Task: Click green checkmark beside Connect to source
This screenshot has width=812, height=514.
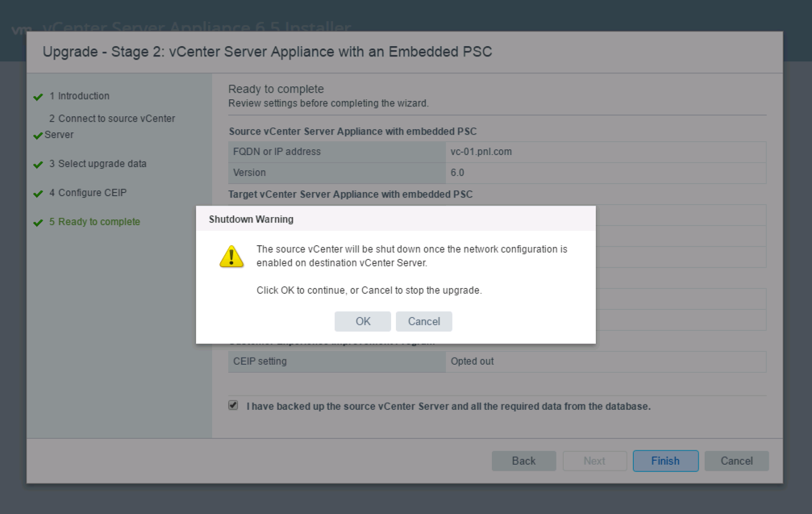Action: [x=38, y=136]
